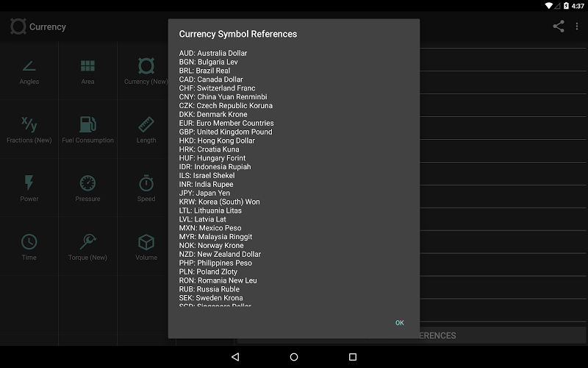Open the Fuel Consumption converter
Viewport: 588px width, 368px height.
click(x=87, y=130)
